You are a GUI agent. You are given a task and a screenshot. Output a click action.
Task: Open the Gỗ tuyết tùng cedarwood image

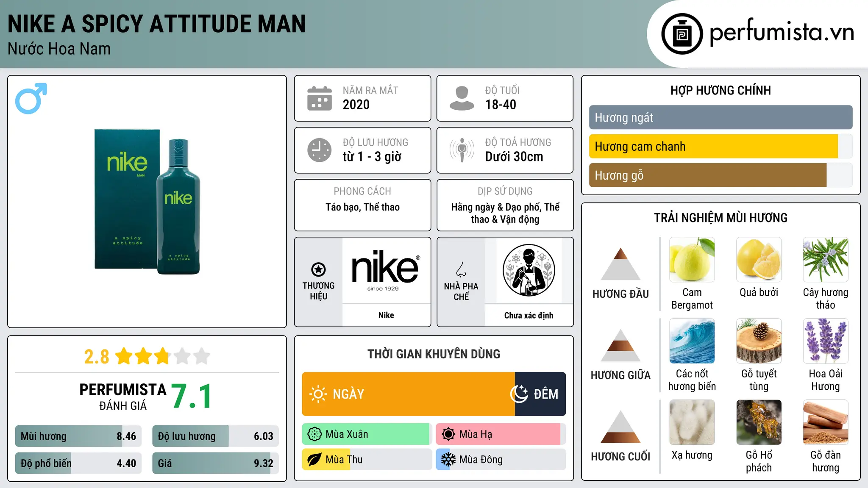click(759, 341)
